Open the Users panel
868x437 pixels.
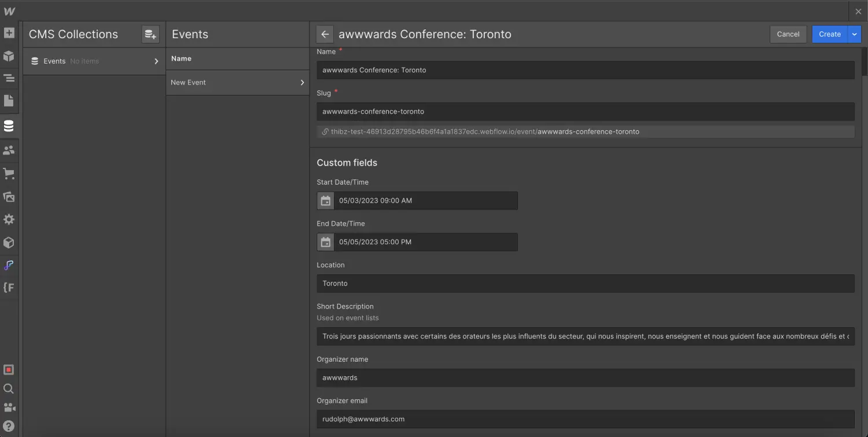click(x=9, y=150)
